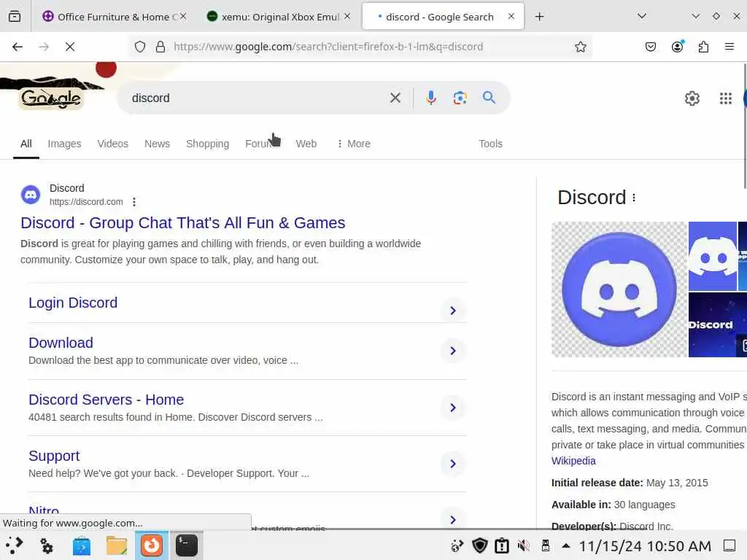Open Login Discord link
The image size is (747, 560).
pyautogui.click(x=73, y=303)
